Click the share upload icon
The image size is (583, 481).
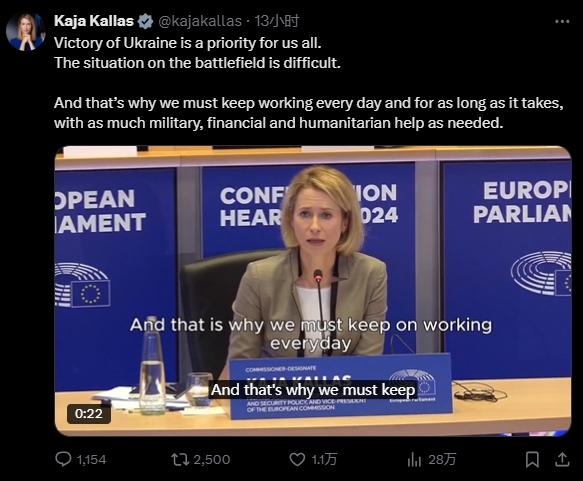point(562,459)
